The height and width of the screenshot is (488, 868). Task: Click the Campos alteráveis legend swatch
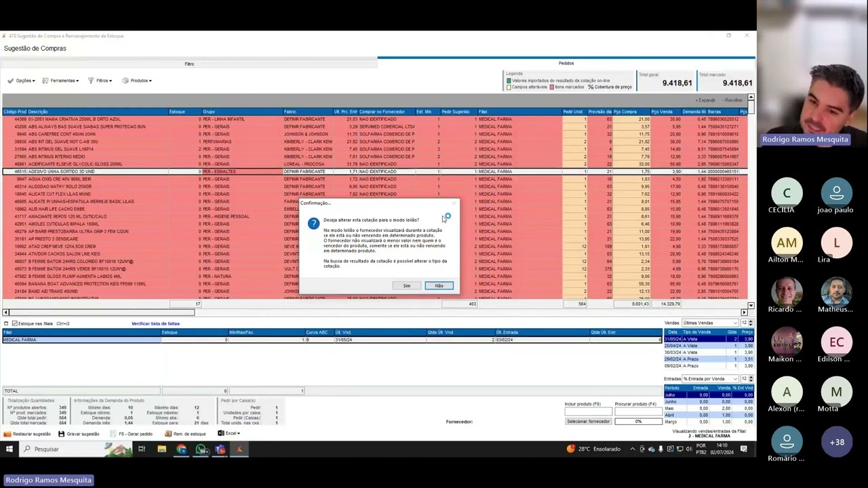(509, 87)
